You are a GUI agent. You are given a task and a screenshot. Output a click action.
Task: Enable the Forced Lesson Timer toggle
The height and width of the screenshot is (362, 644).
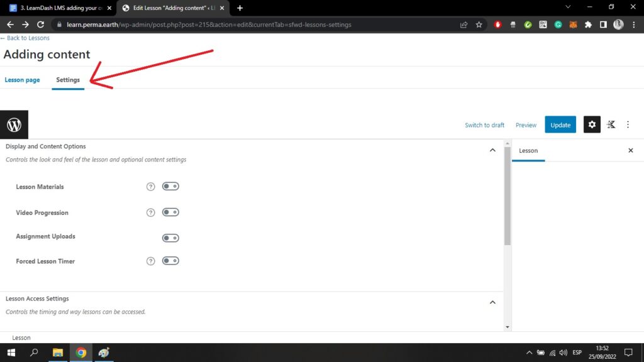[170, 261]
